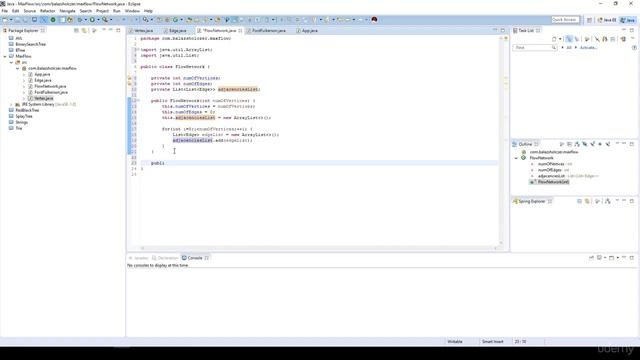Open Package Explorer view menu

coord(94,31)
